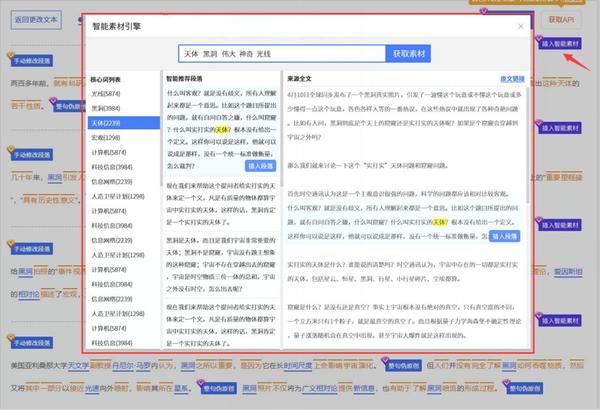
Task: Click 整句伪原创 after the word 星系
Action: (x=218, y=388)
